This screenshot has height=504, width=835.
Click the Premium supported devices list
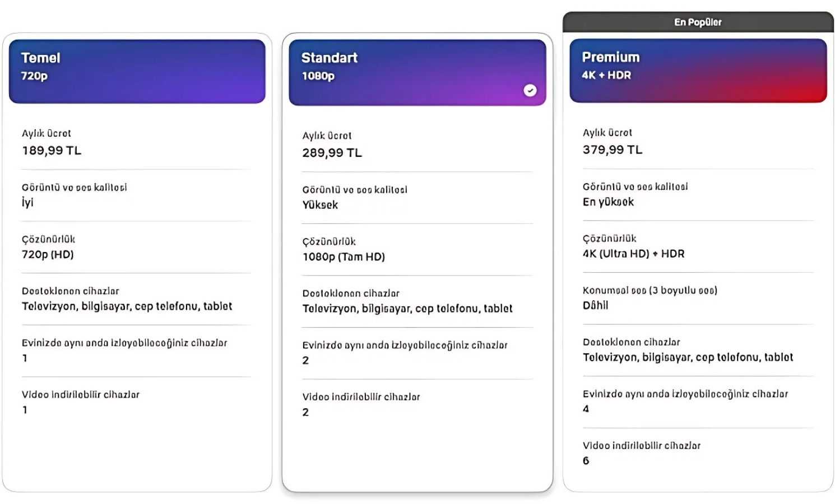[688, 357]
